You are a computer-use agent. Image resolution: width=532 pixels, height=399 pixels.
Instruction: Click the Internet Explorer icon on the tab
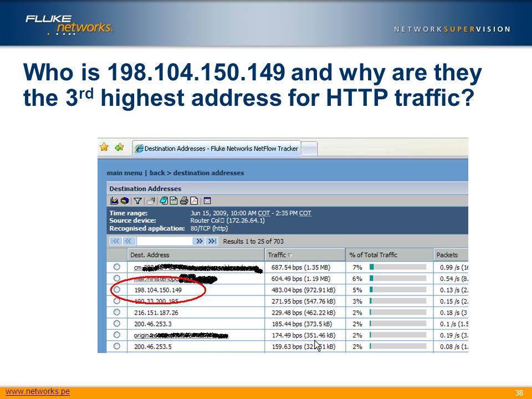[139, 149]
